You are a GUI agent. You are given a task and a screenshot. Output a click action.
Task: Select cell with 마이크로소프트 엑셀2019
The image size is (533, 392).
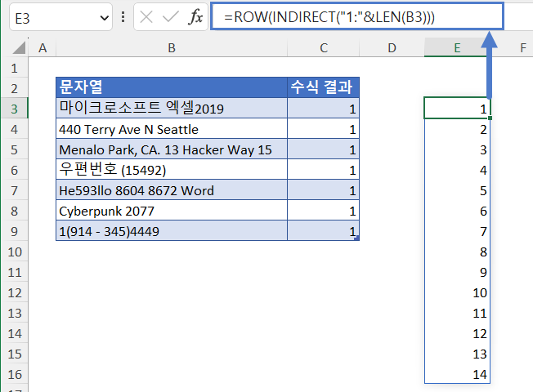tap(172, 108)
